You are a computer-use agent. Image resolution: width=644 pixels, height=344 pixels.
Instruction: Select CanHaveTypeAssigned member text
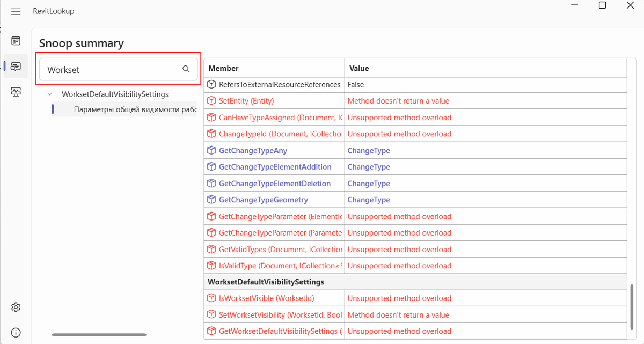pyautogui.click(x=281, y=118)
